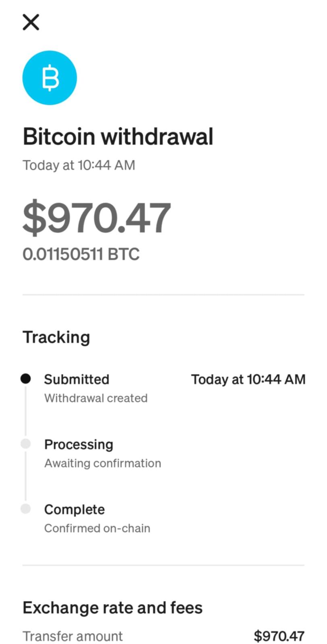Click the Bitcoin withdrawal title
This screenshot has height=644, width=327.
118,136
